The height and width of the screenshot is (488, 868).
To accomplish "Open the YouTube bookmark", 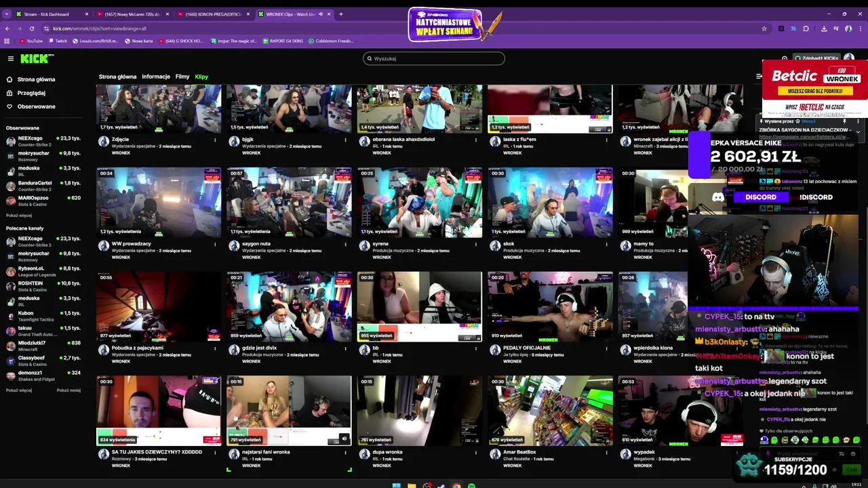I will [x=31, y=41].
